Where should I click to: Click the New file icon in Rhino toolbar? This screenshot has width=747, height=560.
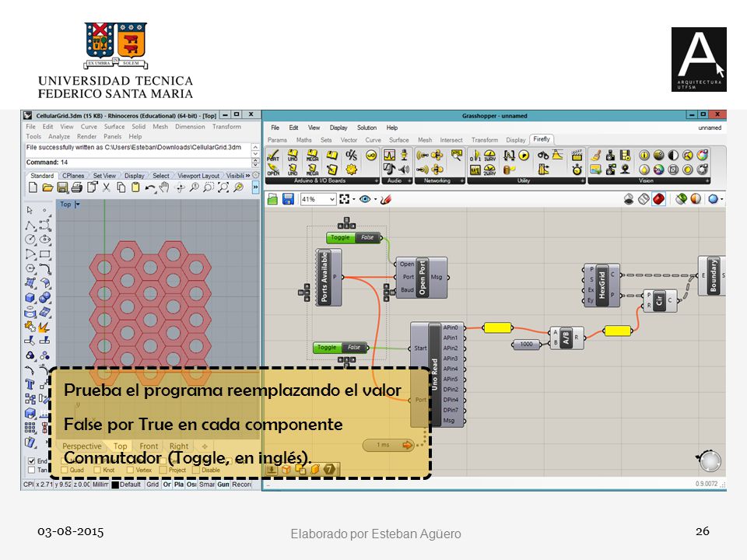(33, 187)
